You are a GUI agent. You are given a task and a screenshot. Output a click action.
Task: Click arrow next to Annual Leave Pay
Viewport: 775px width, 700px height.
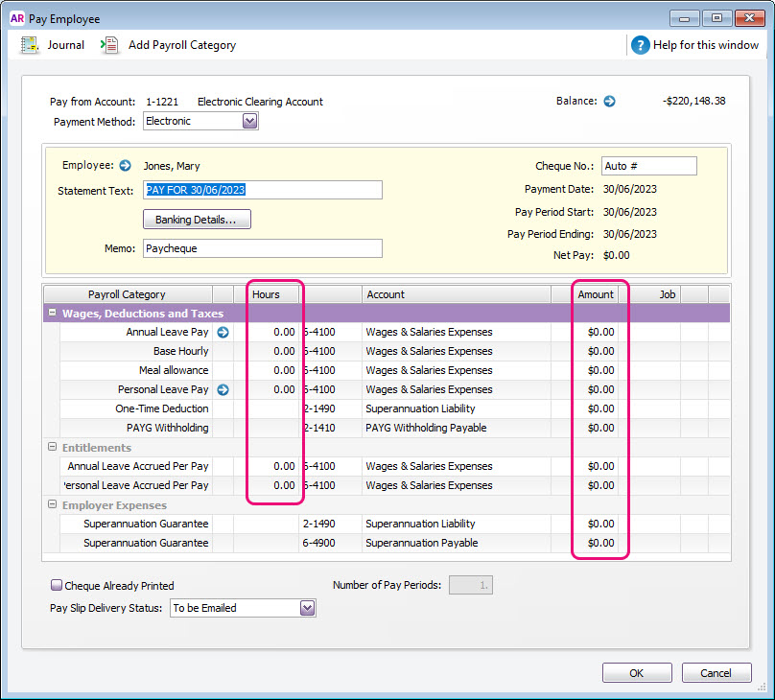223,332
